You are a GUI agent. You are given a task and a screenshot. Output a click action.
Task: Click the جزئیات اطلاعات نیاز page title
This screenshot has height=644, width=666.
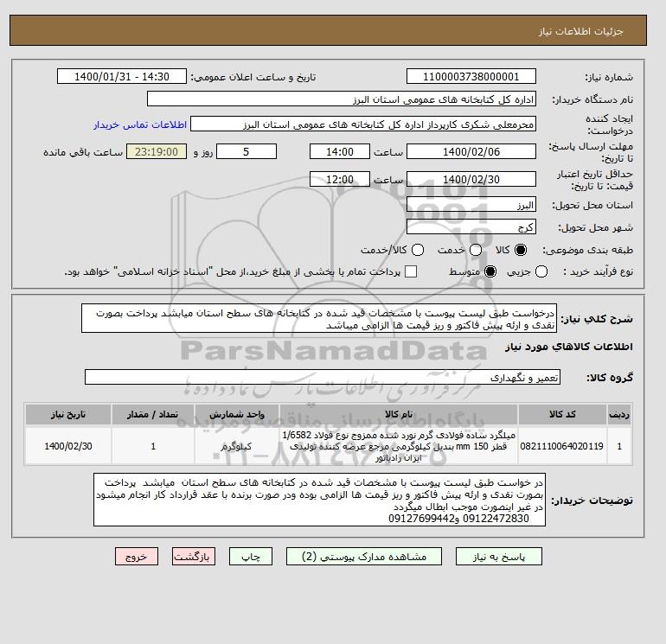[x=581, y=31]
